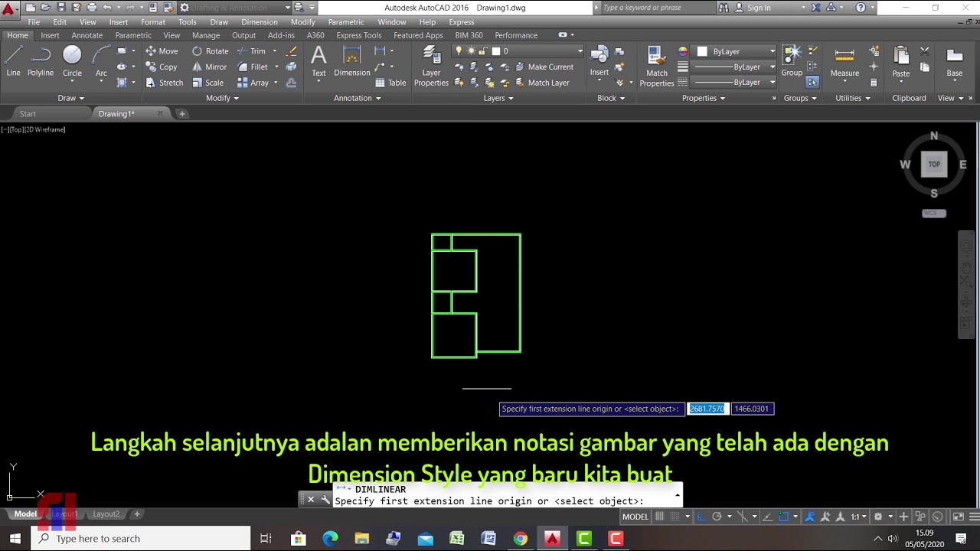The image size is (980, 551).
Task: Expand the Modify panel dropdown
Action: click(222, 98)
